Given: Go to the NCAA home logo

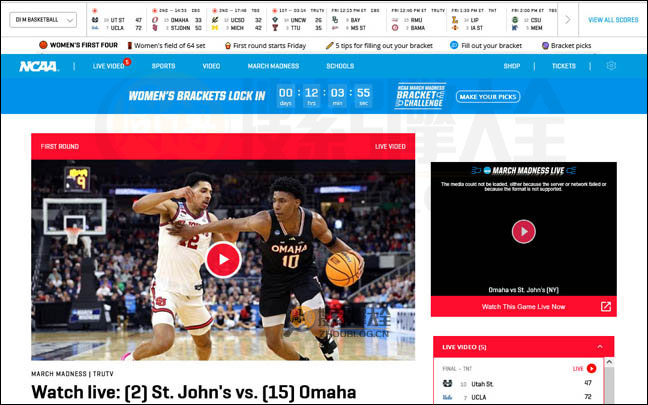Looking at the screenshot, I should click(x=39, y=66).
